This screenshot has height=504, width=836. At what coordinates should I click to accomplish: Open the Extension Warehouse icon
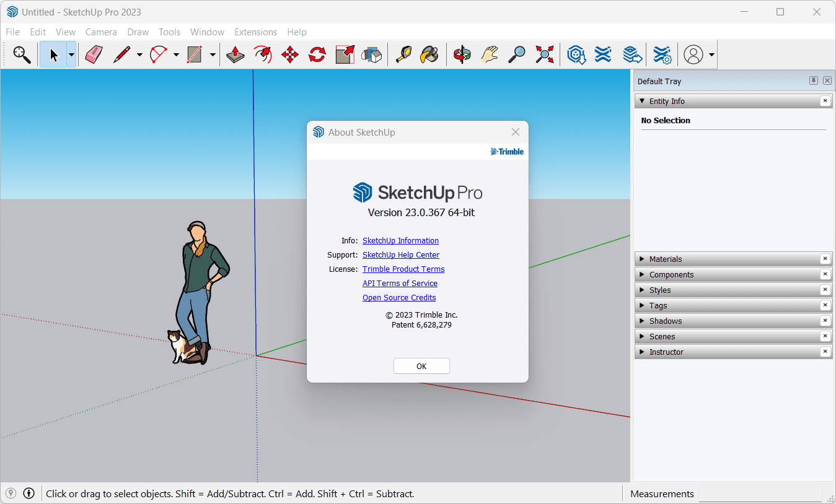603,55
